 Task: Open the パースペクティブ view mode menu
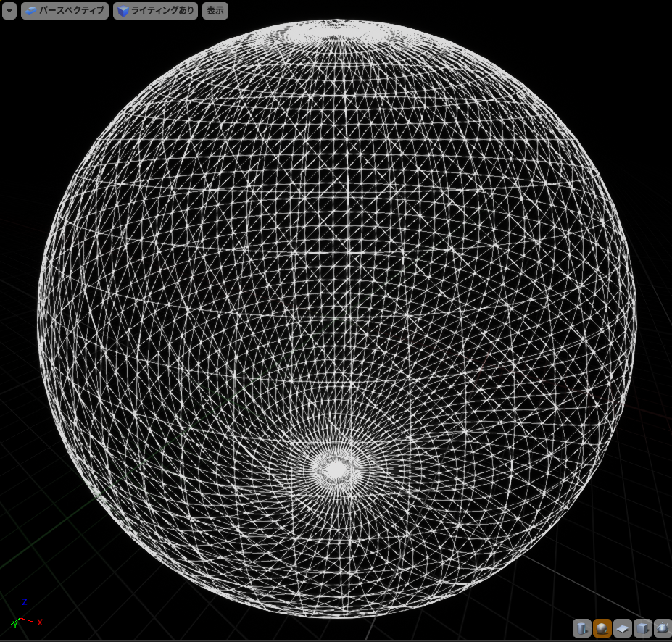(65, 11)
